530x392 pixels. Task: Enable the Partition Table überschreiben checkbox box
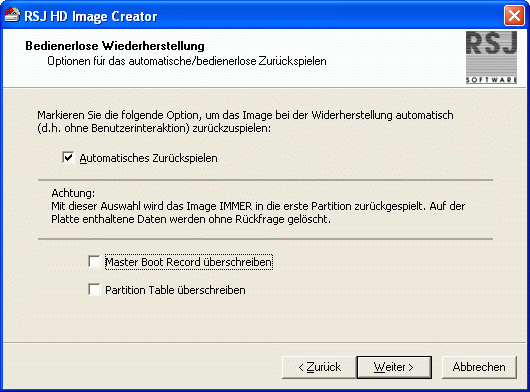[94, 289]
